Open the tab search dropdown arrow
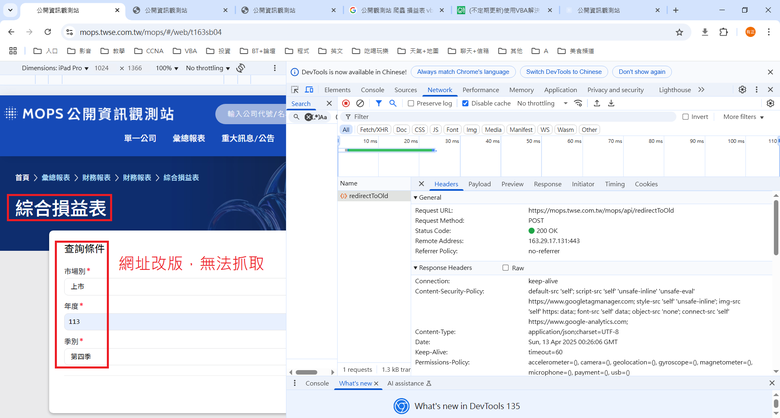780x418 pixels. coord(10,10)
